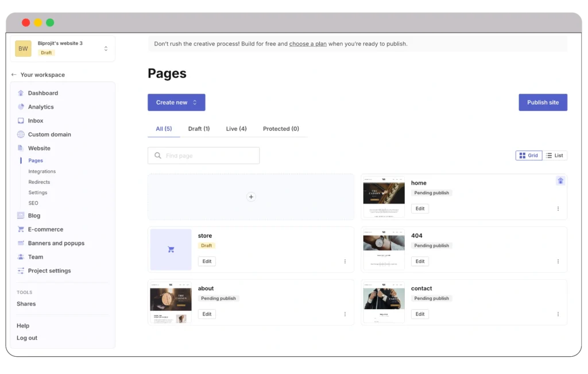Click the plus tile to add a page
The image size is (588, 374).
[x=251, y=196]
